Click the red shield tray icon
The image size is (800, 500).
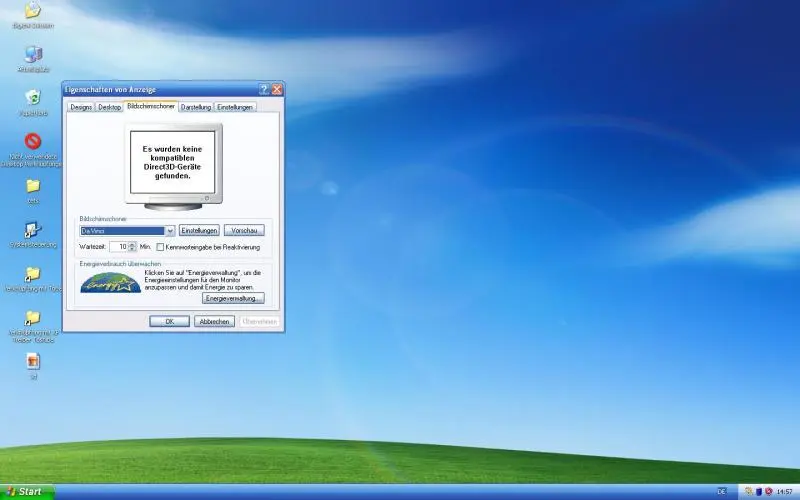click(767, 491)
